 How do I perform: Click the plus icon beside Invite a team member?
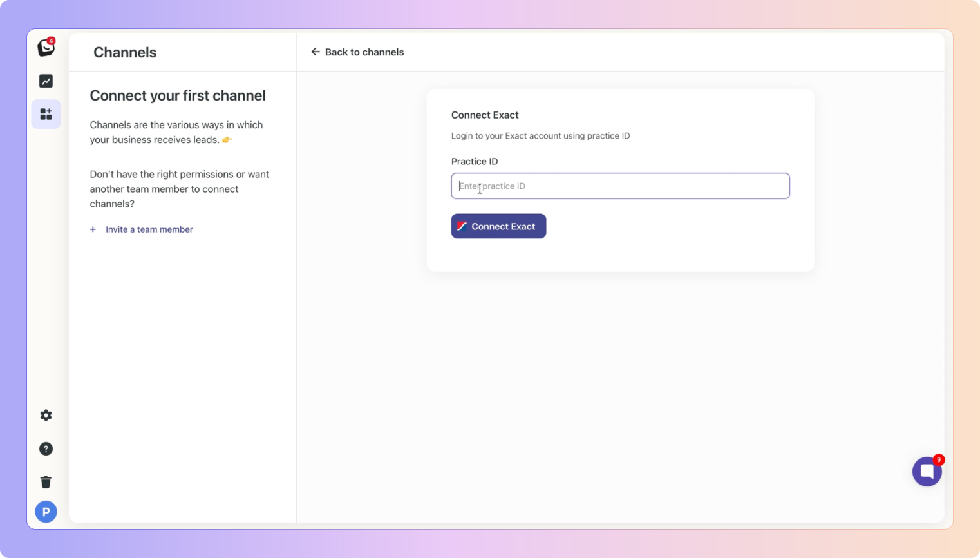93,229
